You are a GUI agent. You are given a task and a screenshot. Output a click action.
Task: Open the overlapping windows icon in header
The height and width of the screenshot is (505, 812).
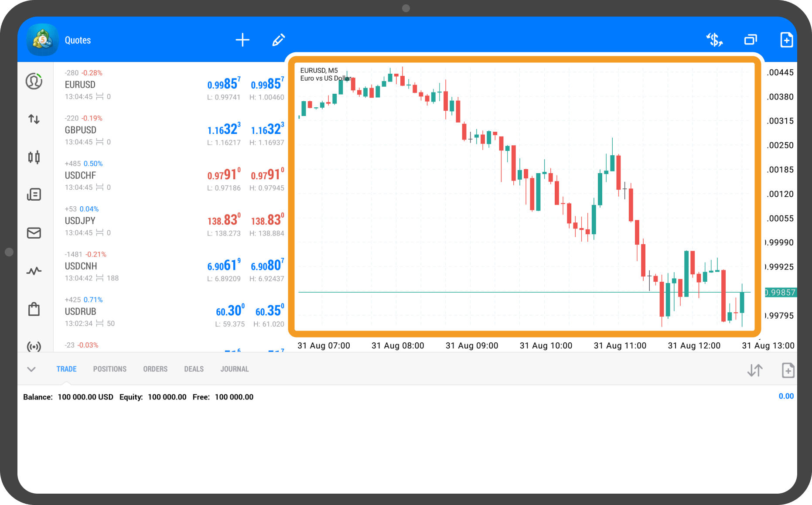751,40
